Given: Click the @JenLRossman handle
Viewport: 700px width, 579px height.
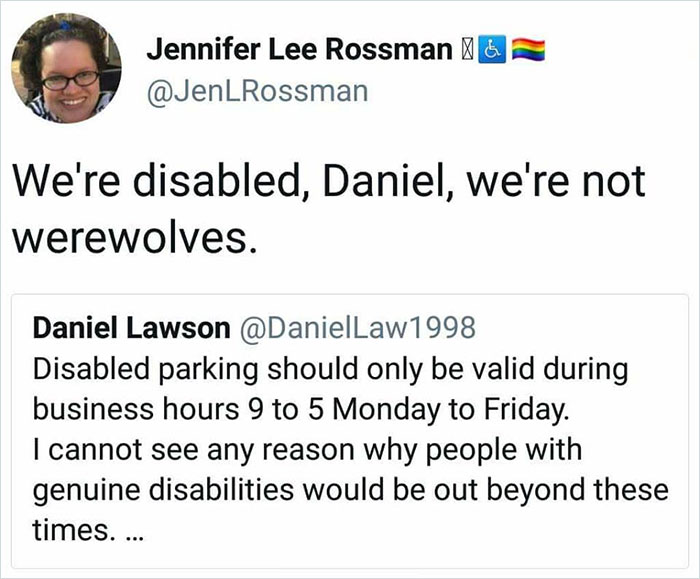Looking at the screenshot, I should pos(257,92).
